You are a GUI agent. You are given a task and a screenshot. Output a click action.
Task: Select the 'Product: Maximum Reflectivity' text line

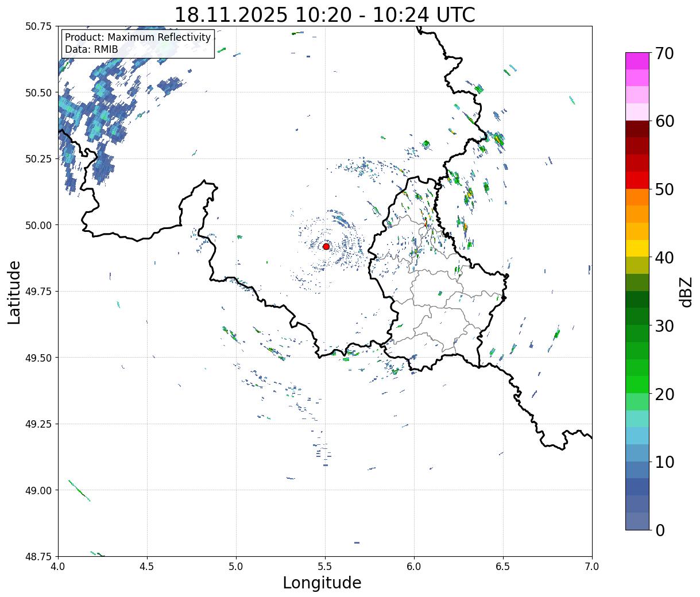coord(138,37)
